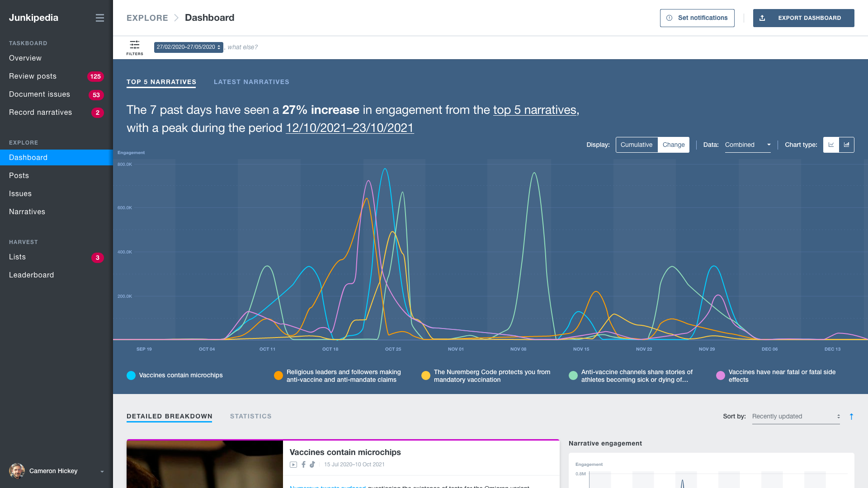Click the Document issues badge 53
Viewport: 868px width, 488px height.
click(96, 95)
